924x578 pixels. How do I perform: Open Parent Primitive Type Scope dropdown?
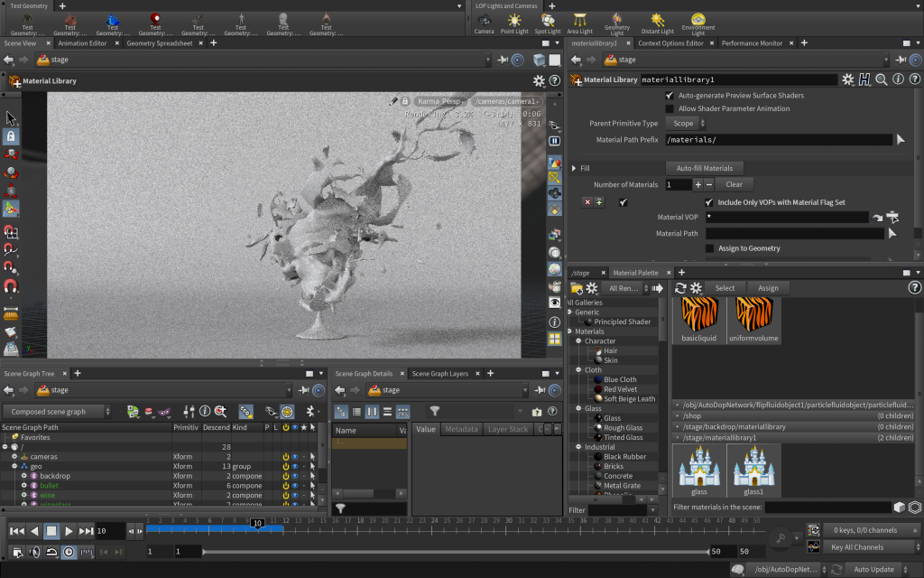[686, 123]
